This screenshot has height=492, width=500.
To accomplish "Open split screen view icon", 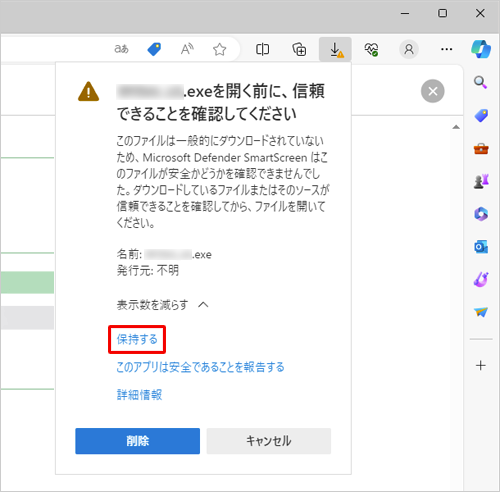I will coord(262,50).
